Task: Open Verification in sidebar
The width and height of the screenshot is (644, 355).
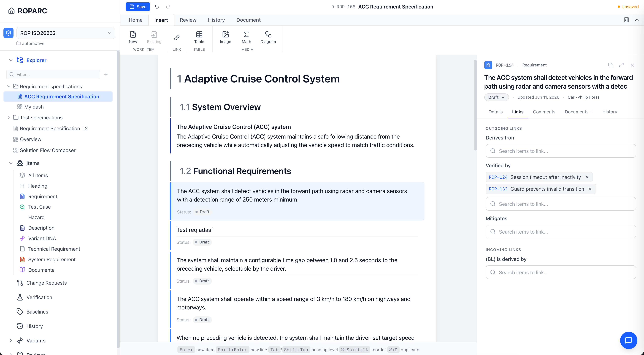Action: [39, 297]
